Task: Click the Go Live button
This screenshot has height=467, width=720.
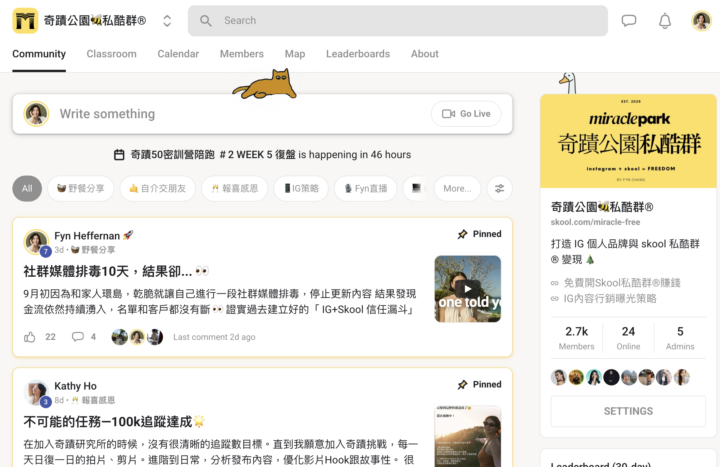Action: [x=466, y=114]
